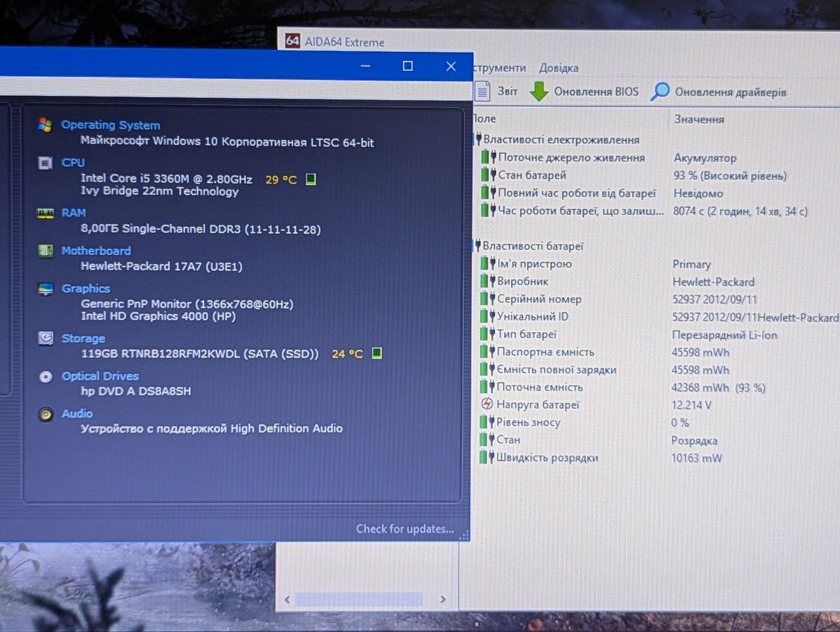
Task: Open the Довідка menu in AIDA64
Action: tap(558, 68)
